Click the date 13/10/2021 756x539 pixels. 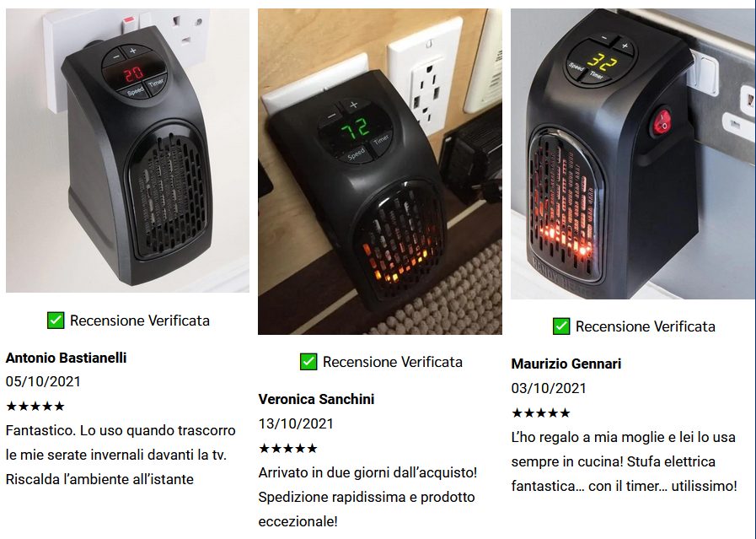coord(296,423)
